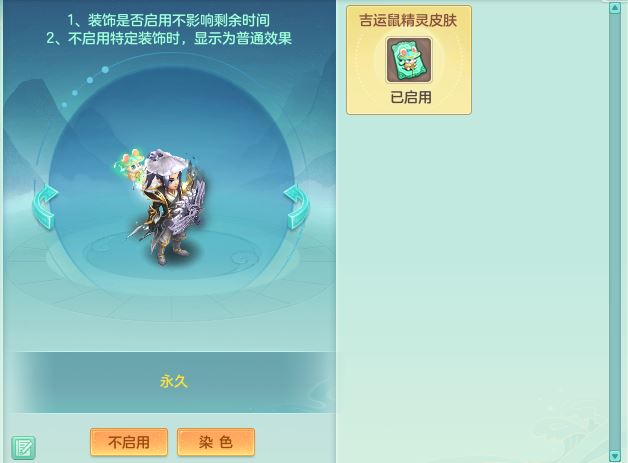Disable the skin with 不启用 button

click(129, 442)
